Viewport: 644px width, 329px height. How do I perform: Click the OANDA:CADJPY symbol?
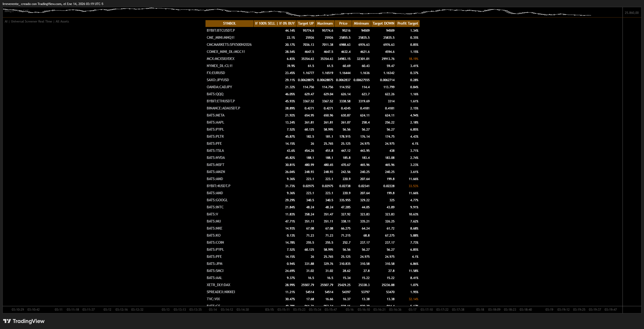pos(219,87)
